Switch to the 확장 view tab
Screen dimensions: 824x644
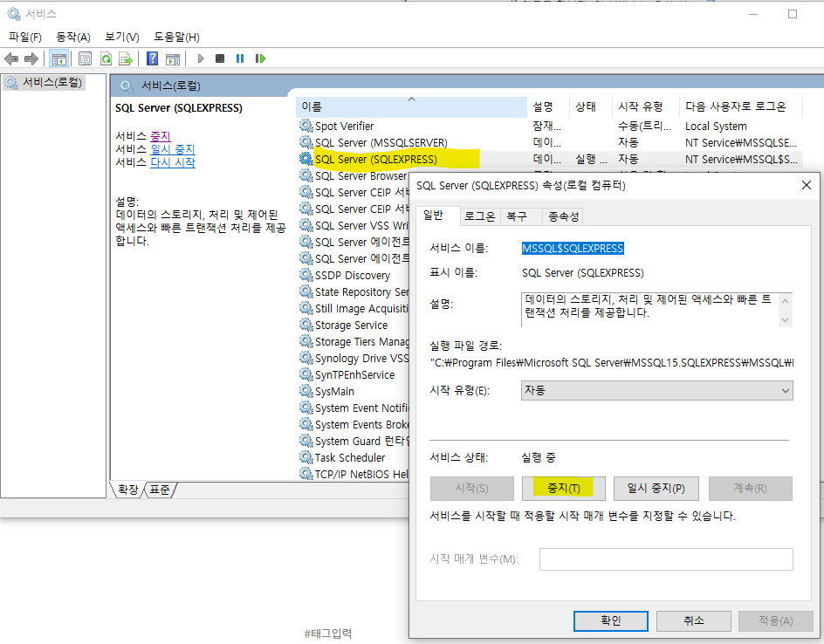pyautogui.click(x=127, y=490)
